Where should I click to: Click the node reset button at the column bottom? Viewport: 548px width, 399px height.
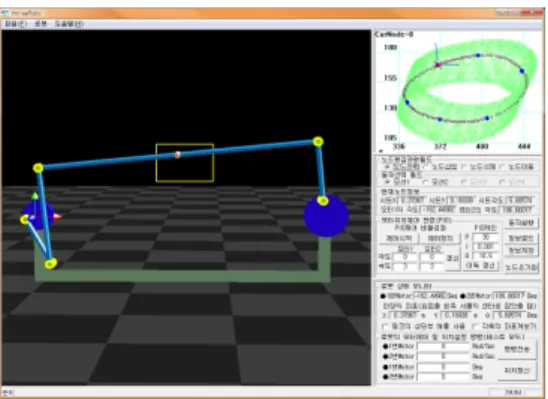point(521,268)
